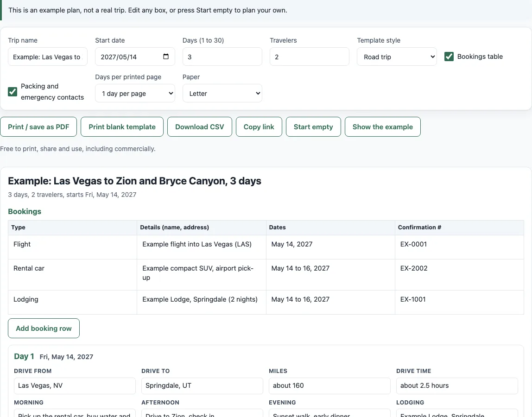Open the Template style dropdown

[397, 57]
